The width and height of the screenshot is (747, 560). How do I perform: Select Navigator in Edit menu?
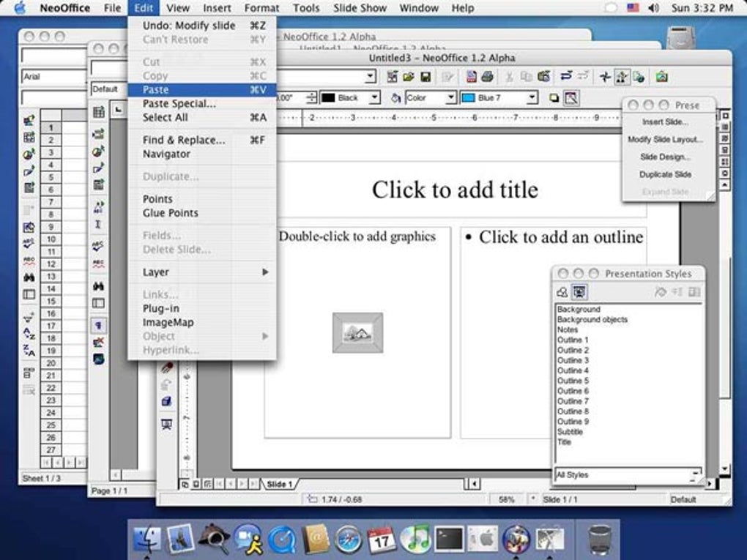[x=202, y=154]
